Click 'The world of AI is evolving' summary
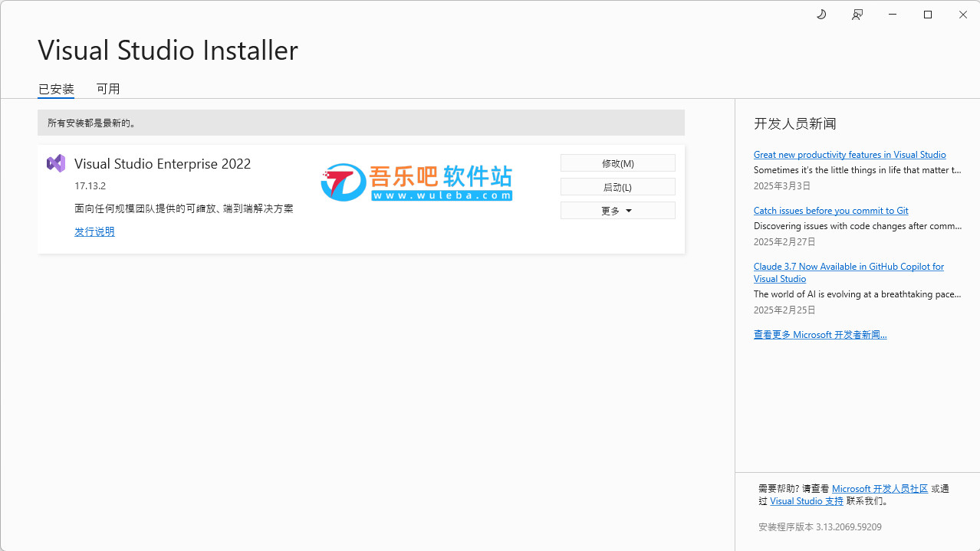The image size is (980, 551). pyautogui.click(x=857, y=294)
